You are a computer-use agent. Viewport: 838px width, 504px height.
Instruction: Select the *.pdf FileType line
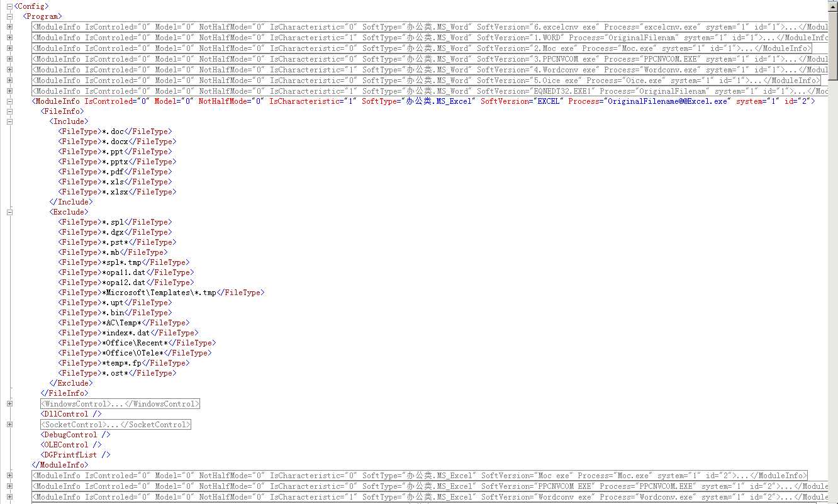coord(115,172)
